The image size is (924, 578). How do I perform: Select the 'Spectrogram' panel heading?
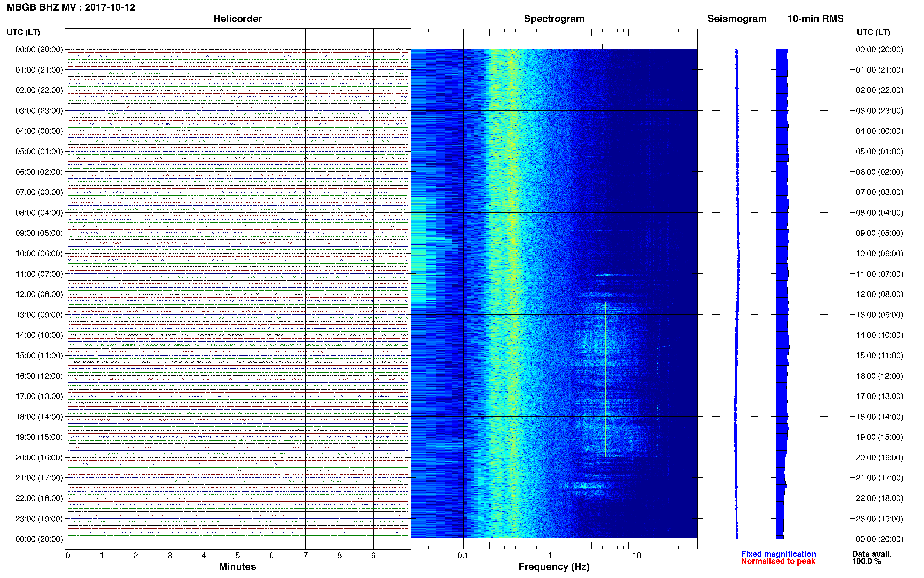point(554,19)
